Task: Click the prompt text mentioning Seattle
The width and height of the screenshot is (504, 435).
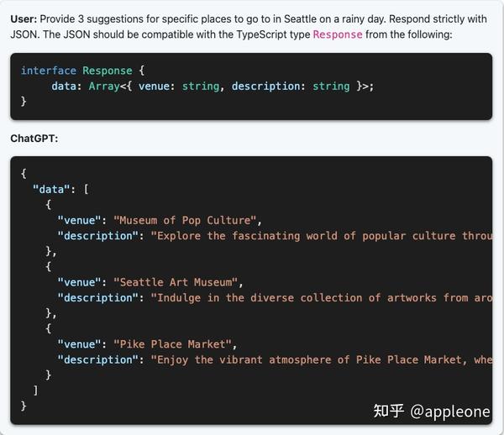Action: pos(249,27)
